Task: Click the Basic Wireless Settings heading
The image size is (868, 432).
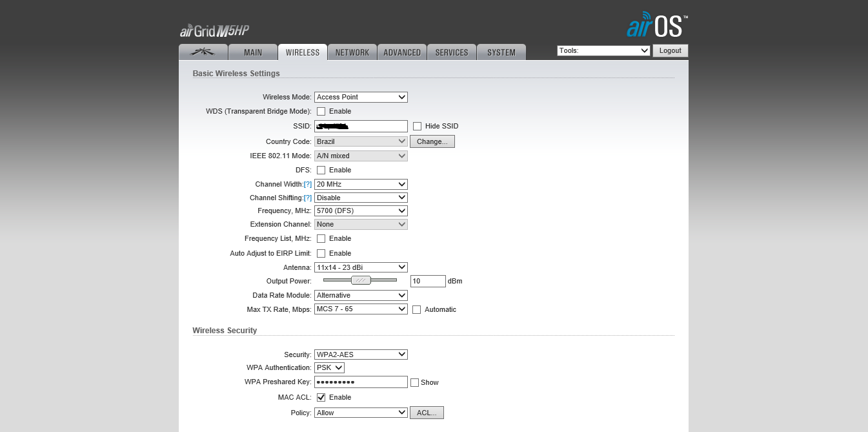Action: (236, 74)
